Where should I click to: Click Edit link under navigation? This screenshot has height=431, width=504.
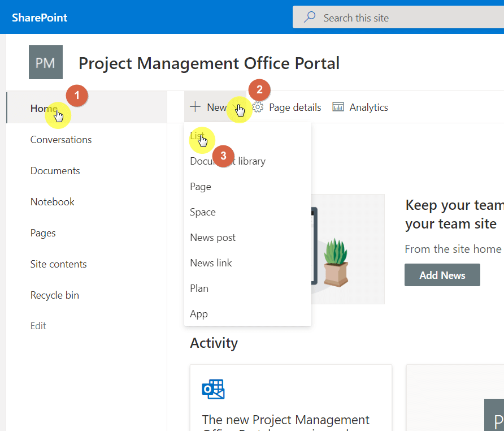click(x=38, y=326)
